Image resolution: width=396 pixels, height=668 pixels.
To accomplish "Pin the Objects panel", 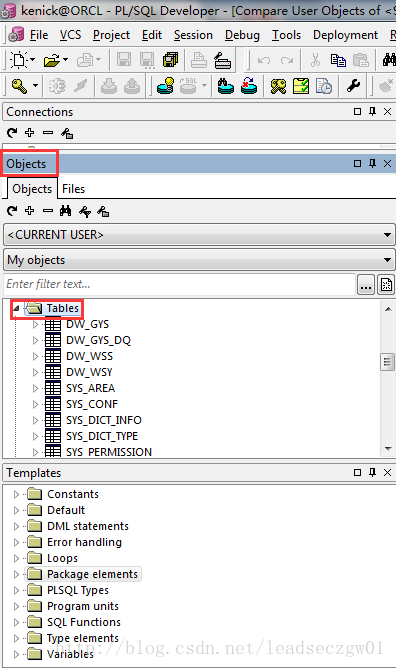I will 373,164.
